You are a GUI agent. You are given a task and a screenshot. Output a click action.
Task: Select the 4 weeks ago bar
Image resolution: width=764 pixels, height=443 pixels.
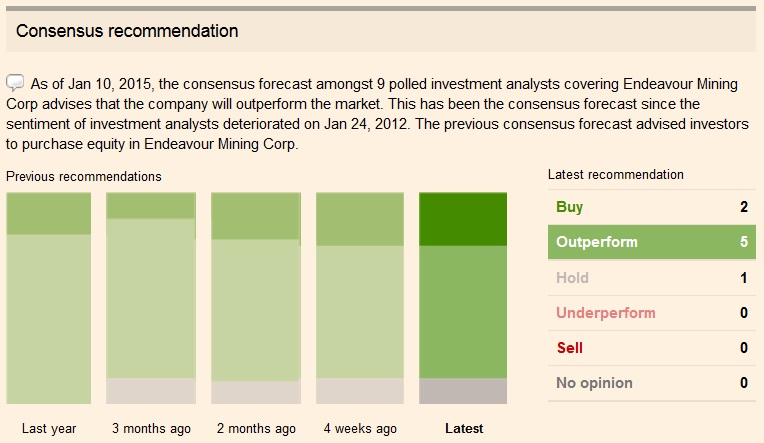coord(360,298)
